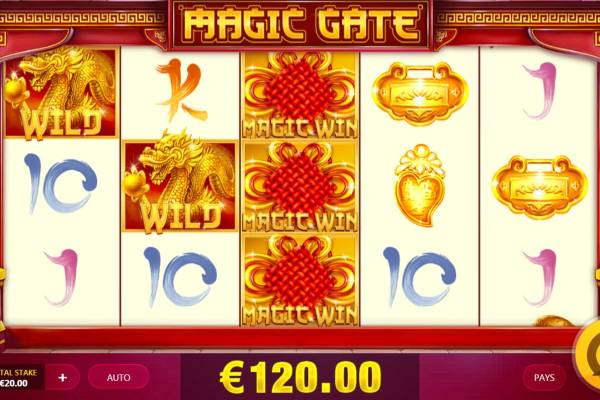Select the dragon WILD symbol on second reel
Image resolution: width=600 pixels, height=400 pixels.
click(180, 184)
